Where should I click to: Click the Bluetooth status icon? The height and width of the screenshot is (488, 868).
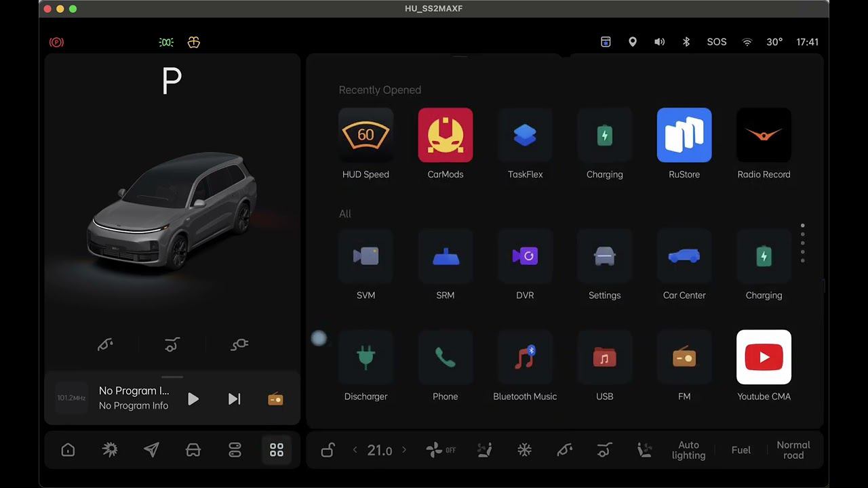coord(686,42)
